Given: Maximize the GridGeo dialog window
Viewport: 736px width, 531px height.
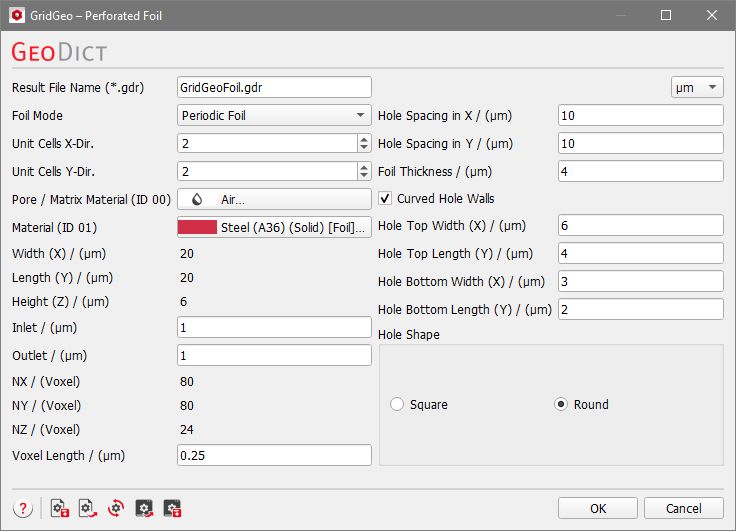Looking at the screenshot, I should click(x=666, y=15).
